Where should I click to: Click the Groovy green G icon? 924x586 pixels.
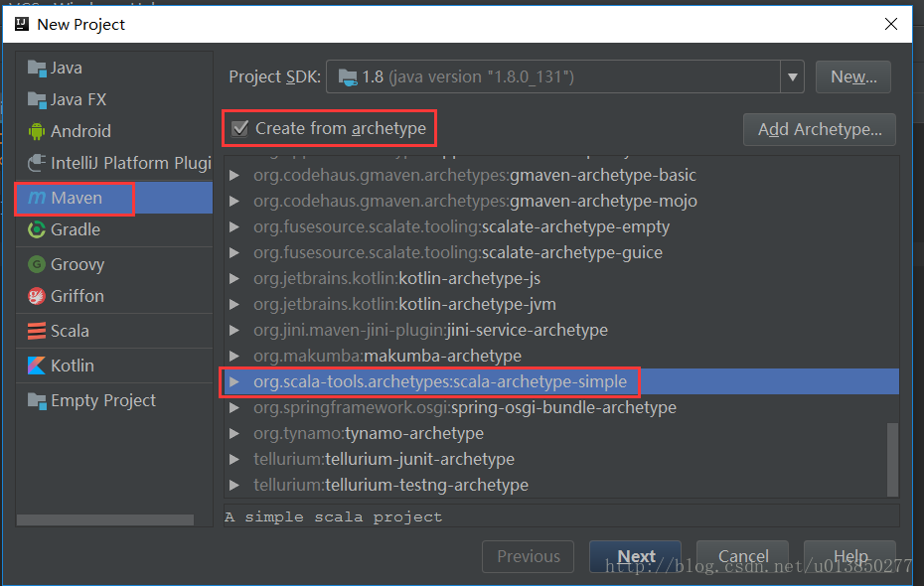37,264
